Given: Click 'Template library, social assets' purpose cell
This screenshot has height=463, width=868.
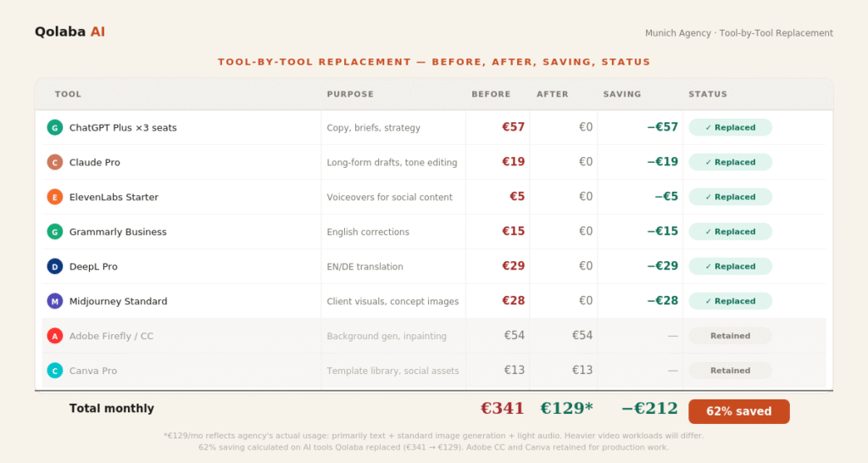Looking at the screenshot, I should [392, 371].
